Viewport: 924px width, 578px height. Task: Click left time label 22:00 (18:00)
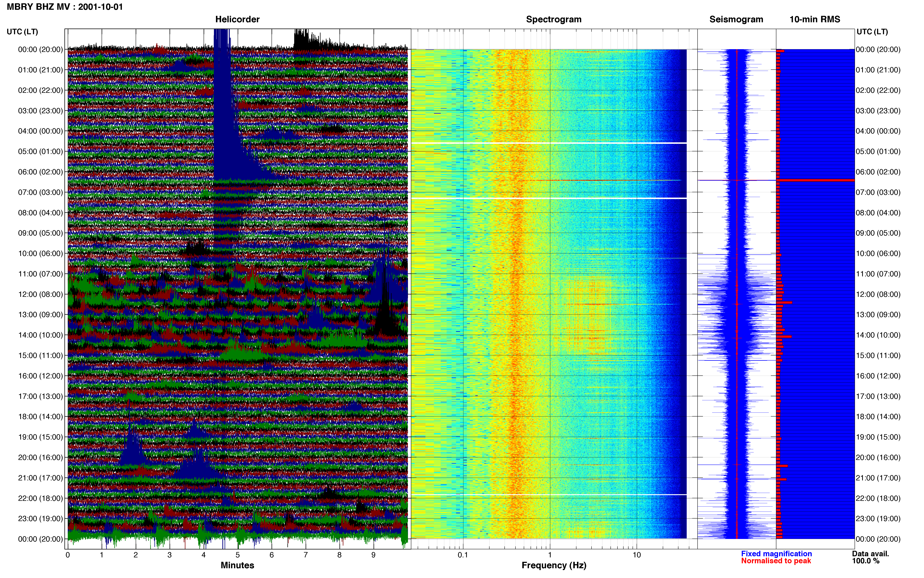click(41, 498)
